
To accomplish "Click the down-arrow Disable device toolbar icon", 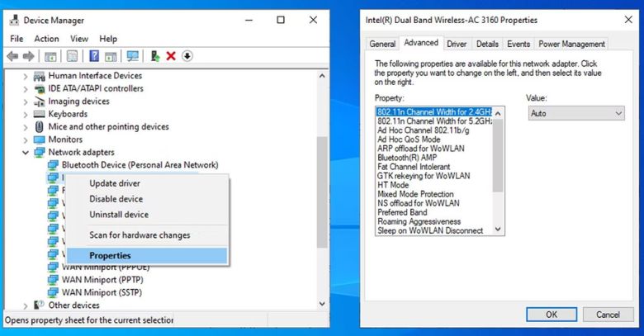I will point(187,56).
